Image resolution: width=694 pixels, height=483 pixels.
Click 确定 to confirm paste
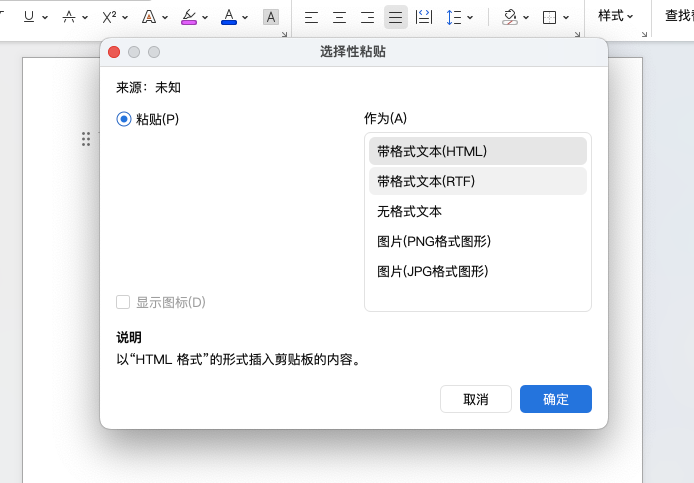click(556, 399)
